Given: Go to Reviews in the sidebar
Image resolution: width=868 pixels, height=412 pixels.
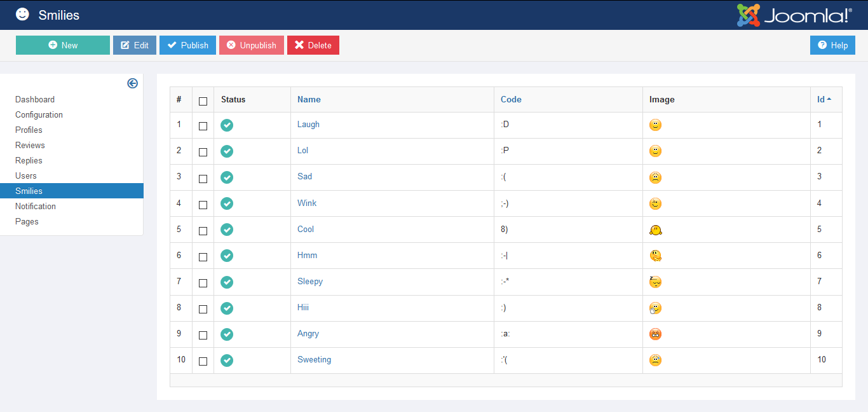Looking at the screenshot, I should [x=30, y=145].
